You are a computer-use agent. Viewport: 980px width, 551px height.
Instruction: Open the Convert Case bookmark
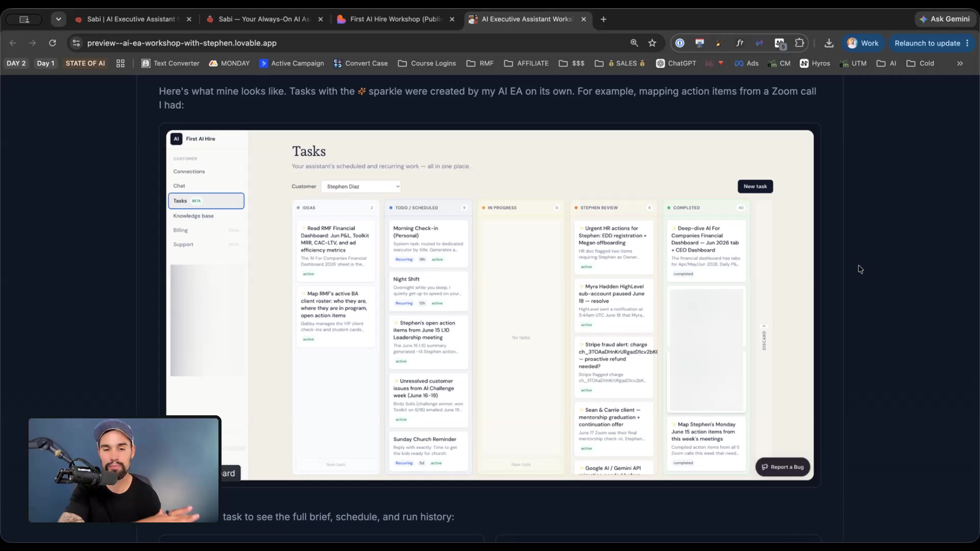pos(361,63)
